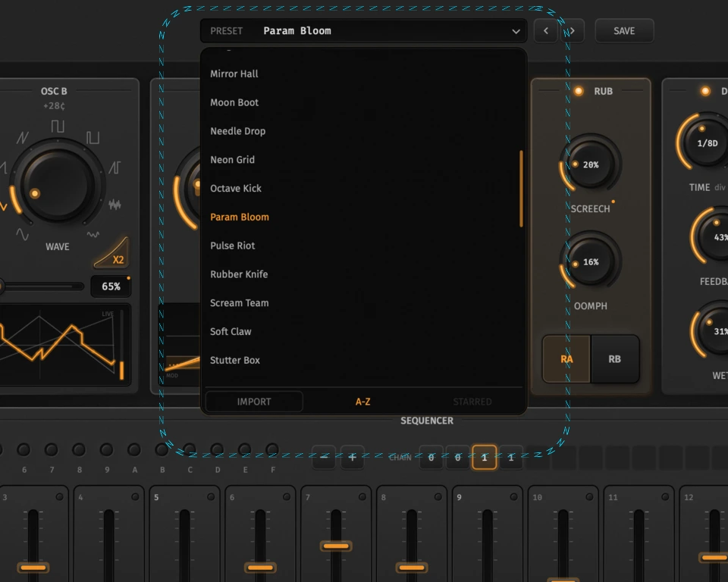Toggle the X2 multiplier button in OSC B
The height and width of the screenshot is (582, 728).
pyautogui.click(x=111, y=253)
